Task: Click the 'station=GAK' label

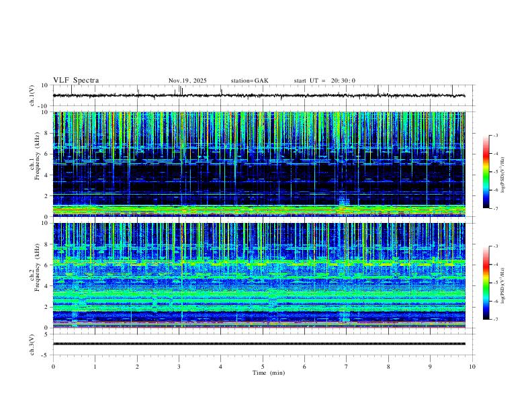Action: 249,81
